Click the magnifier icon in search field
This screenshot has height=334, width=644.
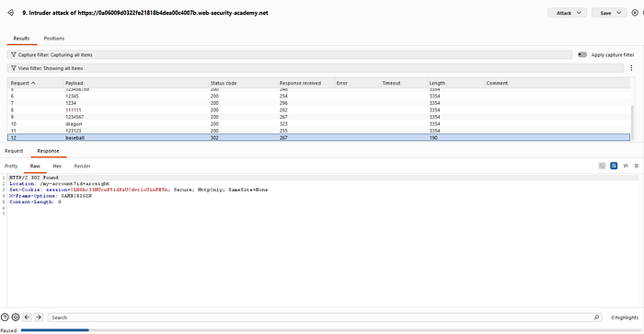[596, 317]
